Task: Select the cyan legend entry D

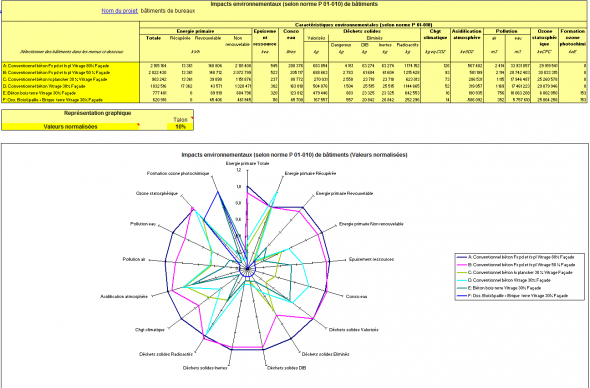Action: (503, 280)
